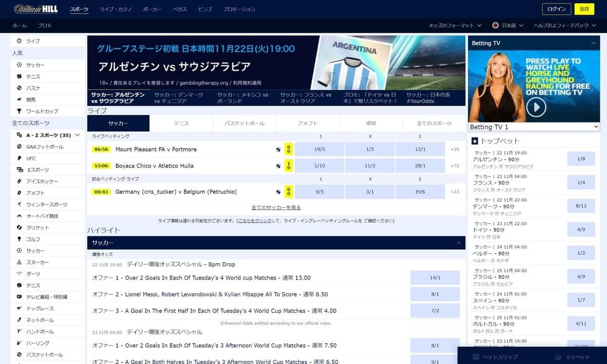The width and height of the screenshot is (607, 364).
Task: Open the オッズのフォーマット dropdown
Action: tap(454, 25)
